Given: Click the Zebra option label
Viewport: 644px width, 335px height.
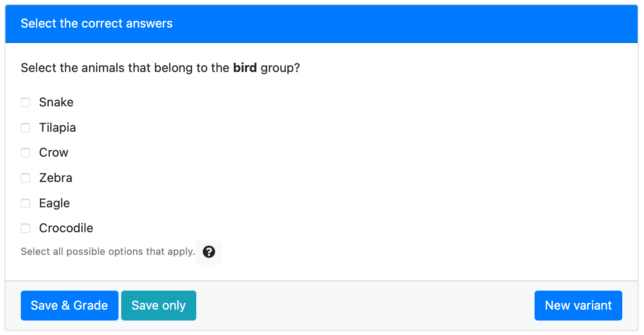Looking at the screenshot, I should (56, 178).
